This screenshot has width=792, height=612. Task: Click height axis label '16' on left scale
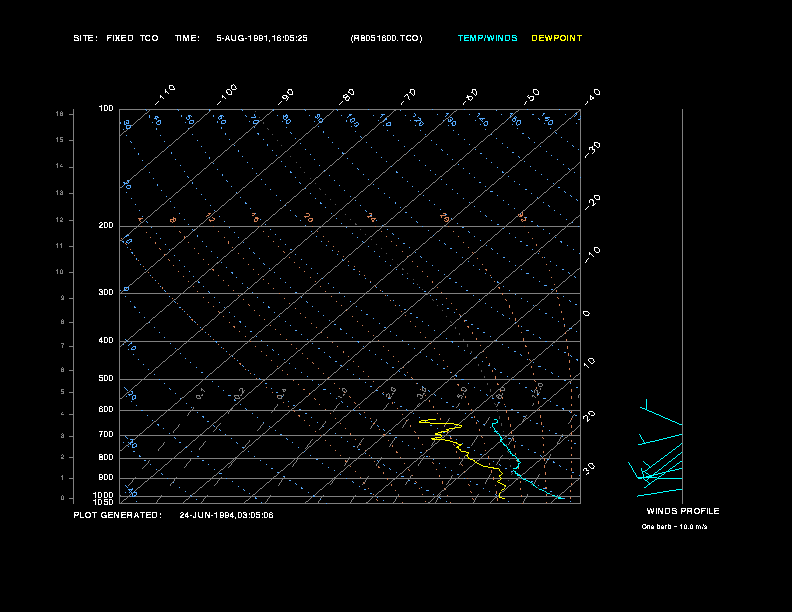(x=60, y=114)
